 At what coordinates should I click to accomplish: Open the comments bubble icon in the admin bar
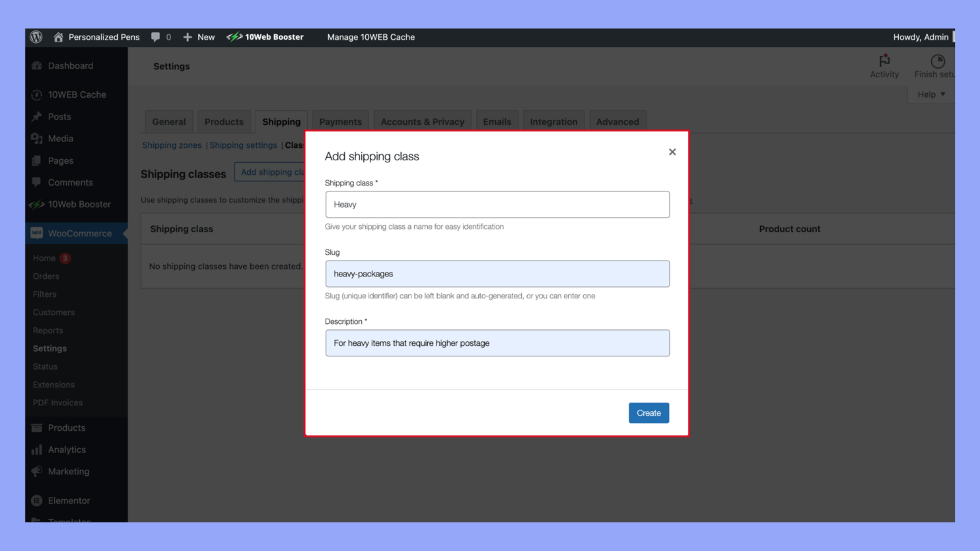(155, 37)
